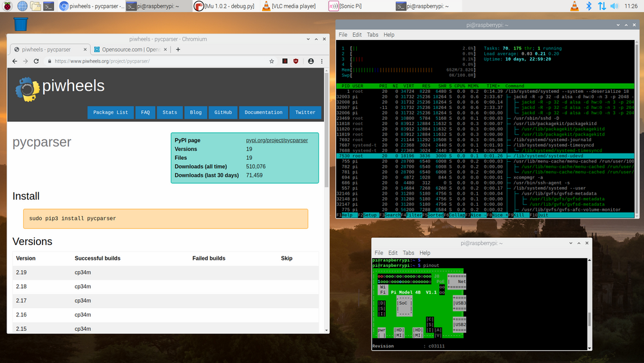Image resolution: width=644 pixels, height=363 pixels.
Task: Open the Wastebasket on the desktop
Action: 21,25
